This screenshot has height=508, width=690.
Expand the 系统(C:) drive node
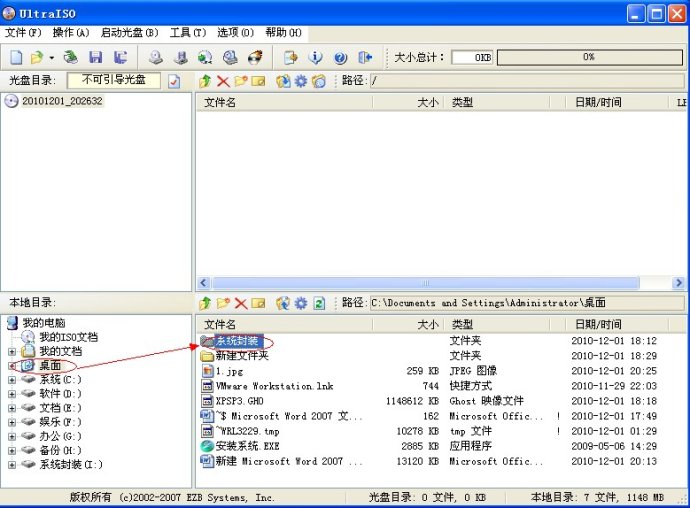point(12,379)
